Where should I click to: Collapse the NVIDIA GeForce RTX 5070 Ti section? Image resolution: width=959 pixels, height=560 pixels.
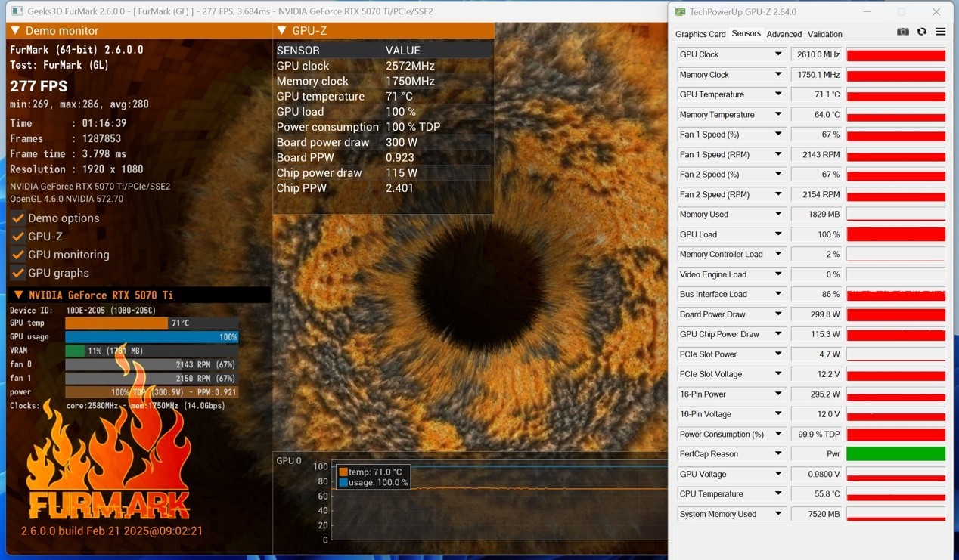tap(18, 295)
